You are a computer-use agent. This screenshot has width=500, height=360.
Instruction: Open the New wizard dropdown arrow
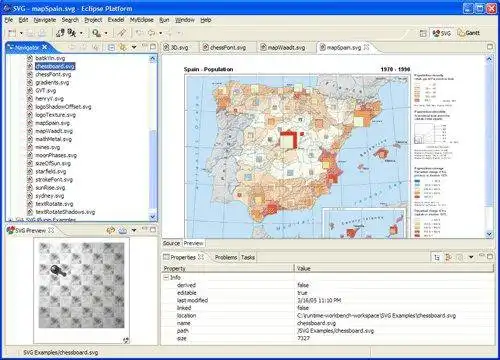pyautogui.click(x=21, y=33)
